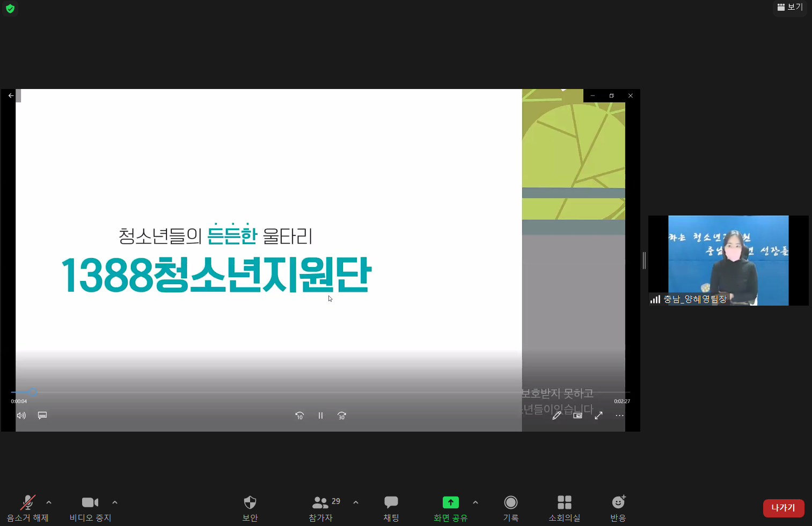The image size is (812, 526).
Task: Open the 보안 security shield icon
Action: [x=250, y=508]
